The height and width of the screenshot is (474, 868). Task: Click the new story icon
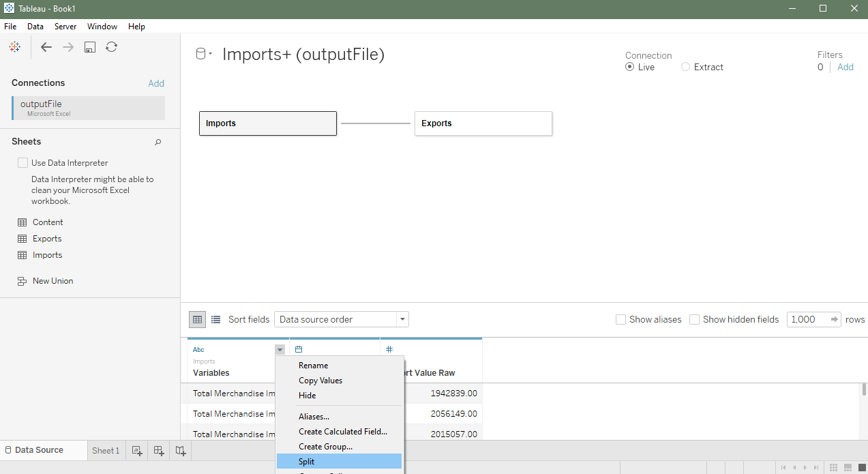coord(180,450)
